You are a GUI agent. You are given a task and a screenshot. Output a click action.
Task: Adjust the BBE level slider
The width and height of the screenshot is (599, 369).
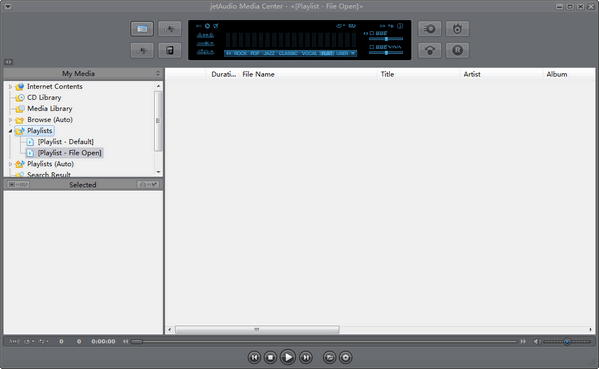click(x=386, y=39)
